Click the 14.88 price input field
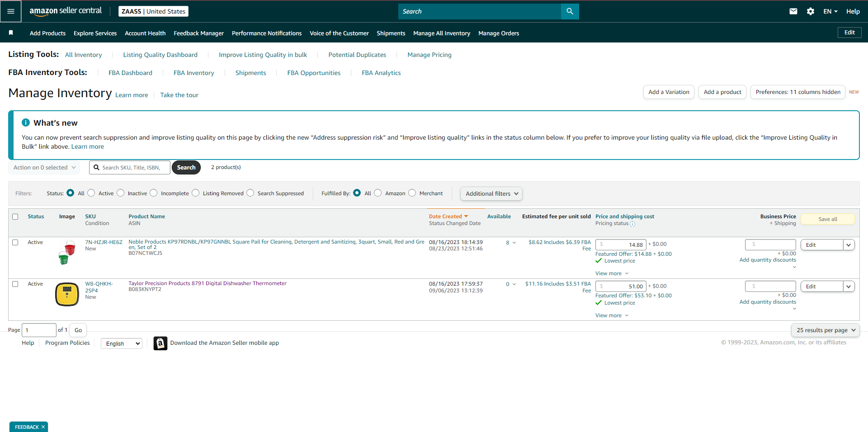 tap(621, 245)
